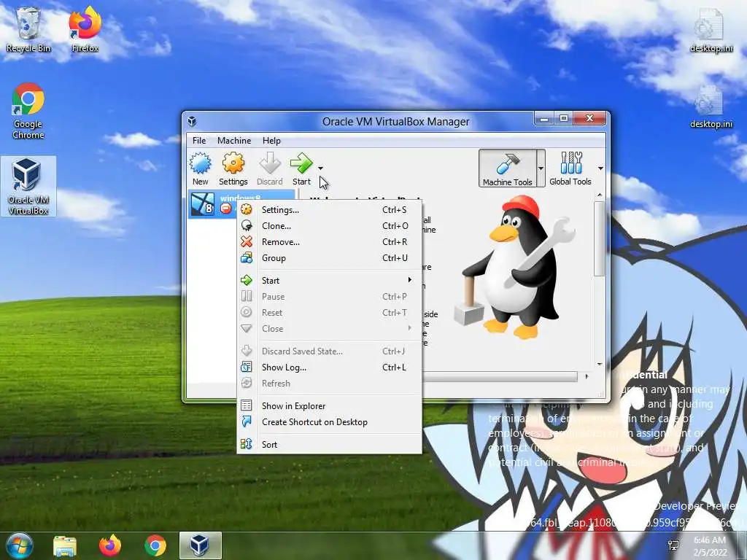Viewport: 747px width, 560px height.
Task: Click the horizontal scrollbar track in welcome pane
Action: click(500, 377)
